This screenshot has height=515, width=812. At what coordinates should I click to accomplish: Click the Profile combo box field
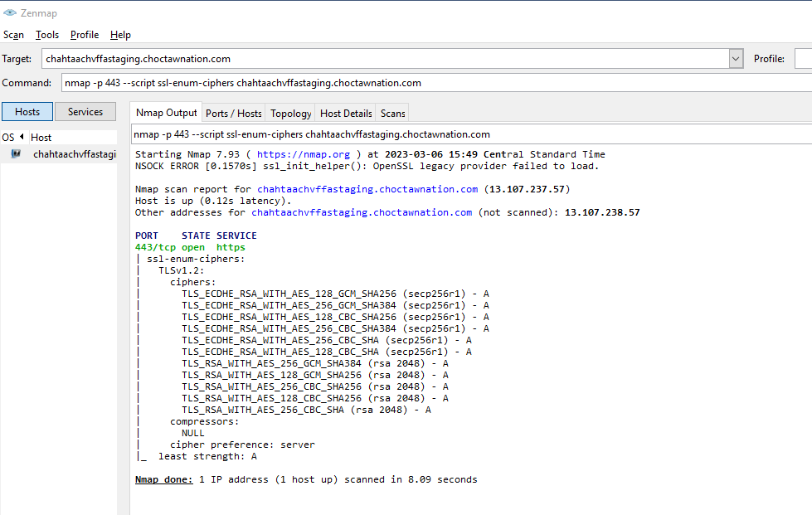point(803,59)
